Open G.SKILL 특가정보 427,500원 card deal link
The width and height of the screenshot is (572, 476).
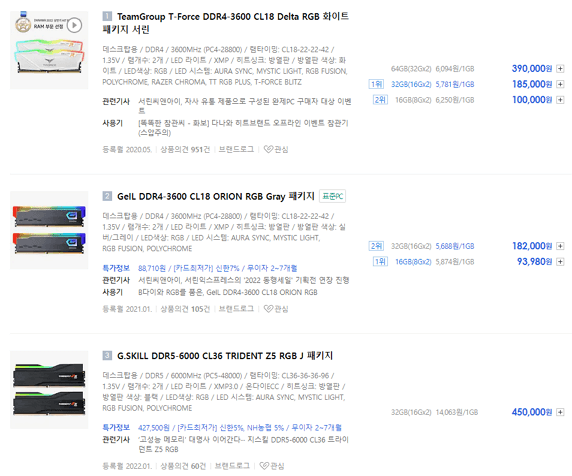coord(240,427)
